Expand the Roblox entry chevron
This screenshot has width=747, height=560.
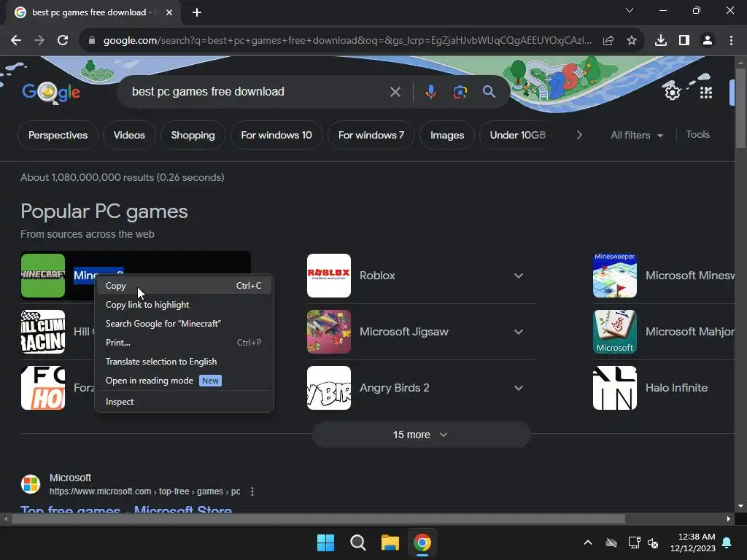tap(519, 276)
